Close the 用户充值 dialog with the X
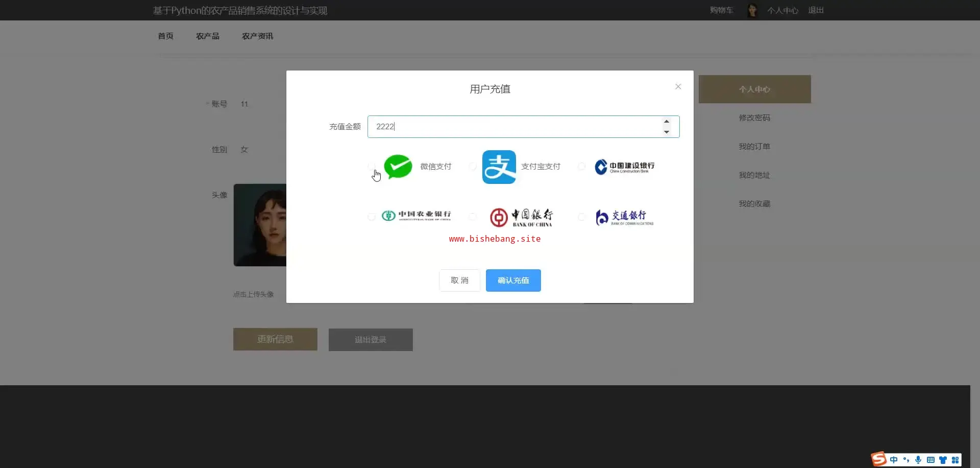Image resolution: width=980 pixels, height=468 pixels. (x=678, y=87)
